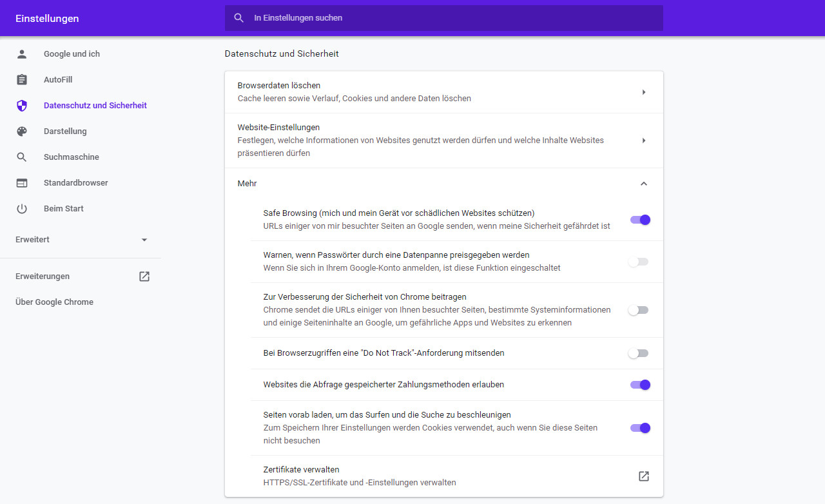
Task: Click the magnifier icon beside Suchmaschine
Action: click(x=22, y=157)
